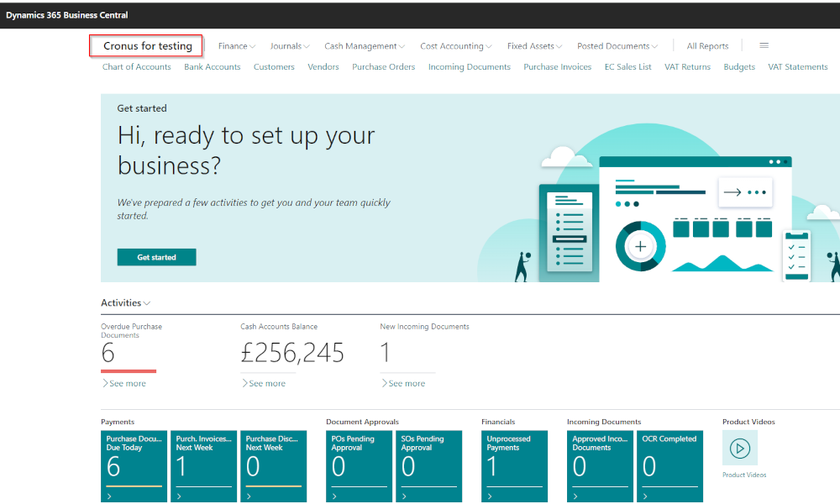840x504 pixels.
Task: Open the hamburger more-options menu icon
Action: 764,45
